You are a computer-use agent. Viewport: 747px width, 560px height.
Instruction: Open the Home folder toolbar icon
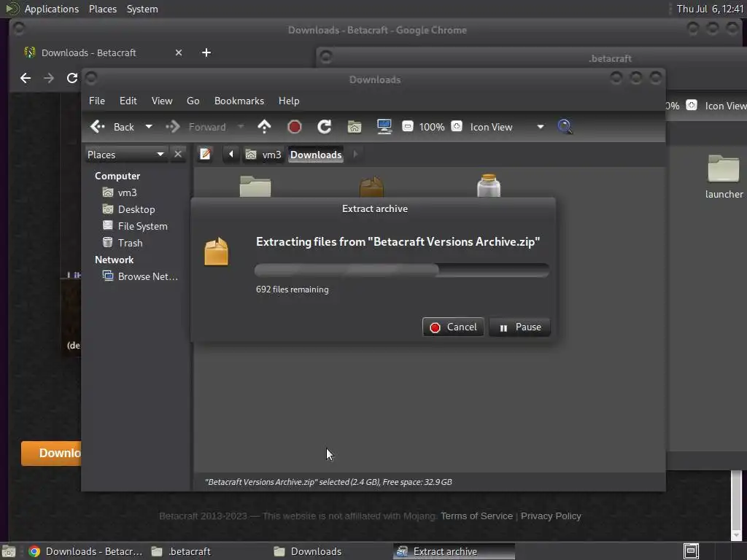(x=355, y=127)
